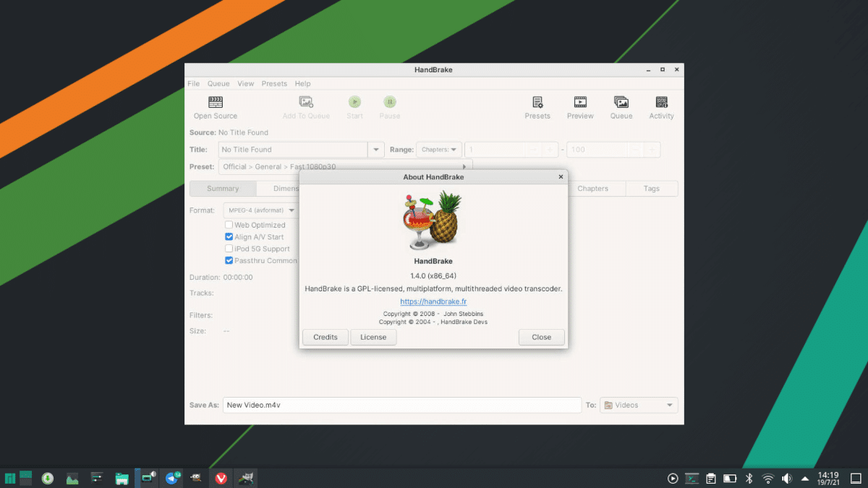Viewport: 868px width, 488px height.
Task: Open the Presets menu in menu bar
Action: 274,84
